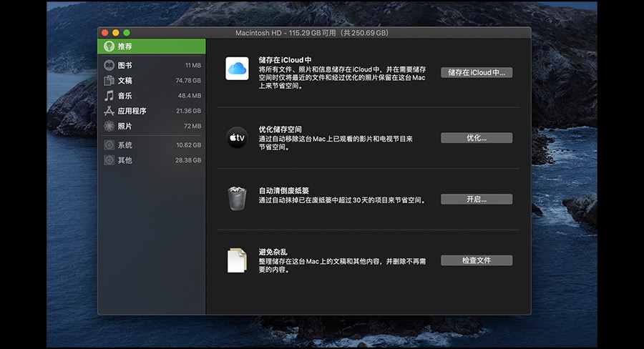Open the 音乐 category label
Viewport: 644px width, 349px height.
[125, 96]
